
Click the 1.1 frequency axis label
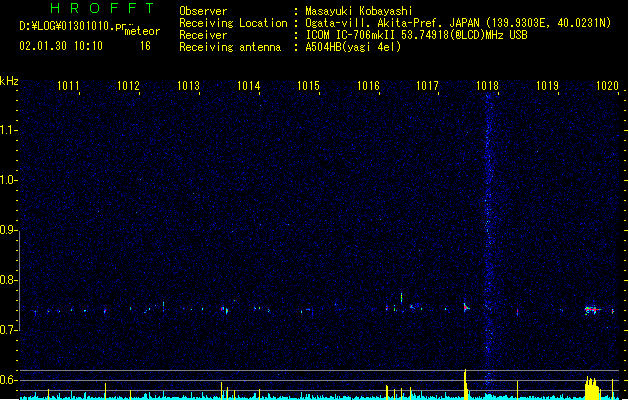tap(8, 130)
